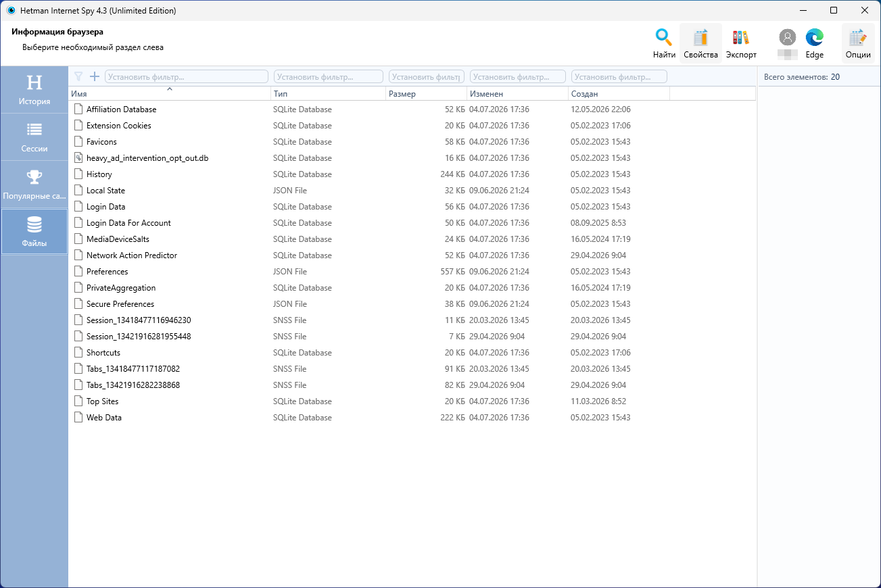Select the Favicons file entry
Viewport: 881px width, 588px height.
(x=412, y=142)
